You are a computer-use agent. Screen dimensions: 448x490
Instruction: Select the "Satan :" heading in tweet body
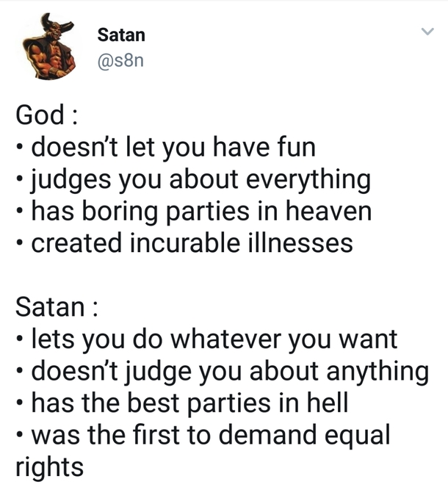(x=57, y=307)
